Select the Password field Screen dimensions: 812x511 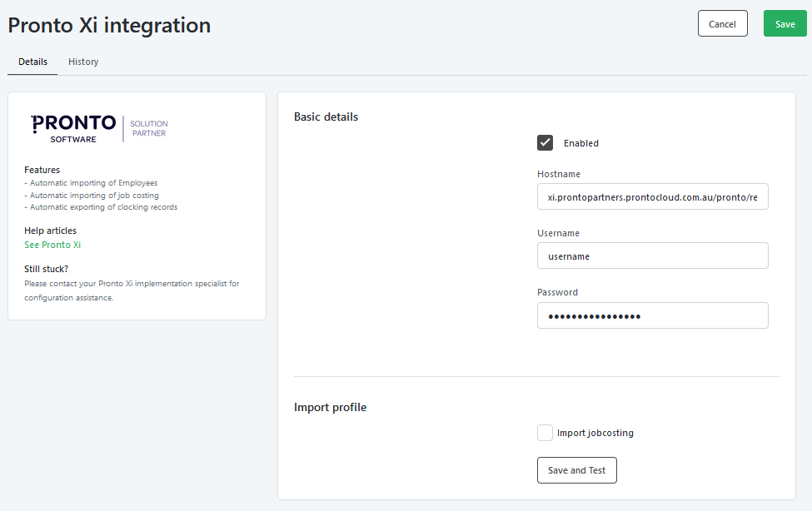[x=652, y=315]
